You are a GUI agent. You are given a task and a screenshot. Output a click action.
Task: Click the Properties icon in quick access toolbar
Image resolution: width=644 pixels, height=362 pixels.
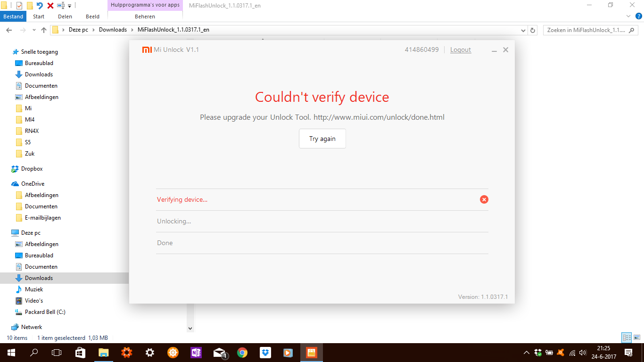(19, 6)
